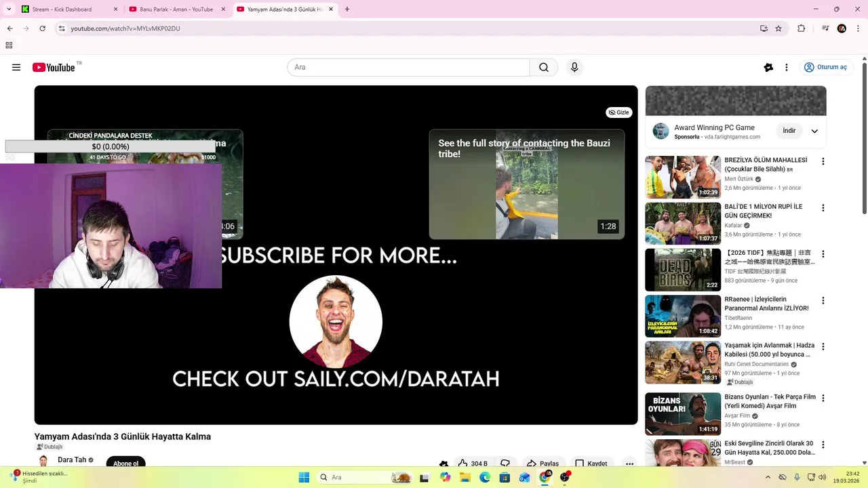The width and height of the screenshot is (868, 488).
Task: Open Chrome from the taskbar
Action: pos(545,477)
